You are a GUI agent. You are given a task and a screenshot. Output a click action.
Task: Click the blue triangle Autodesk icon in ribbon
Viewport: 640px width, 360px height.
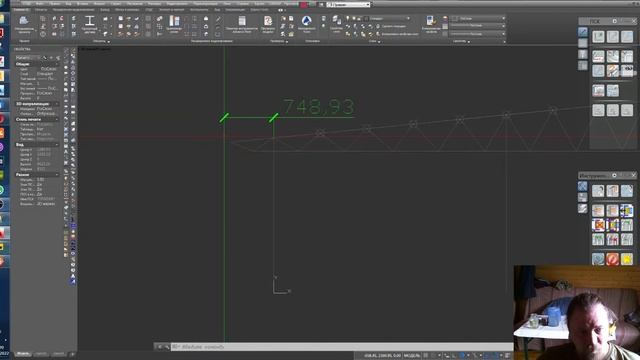(x=307, y=20)
